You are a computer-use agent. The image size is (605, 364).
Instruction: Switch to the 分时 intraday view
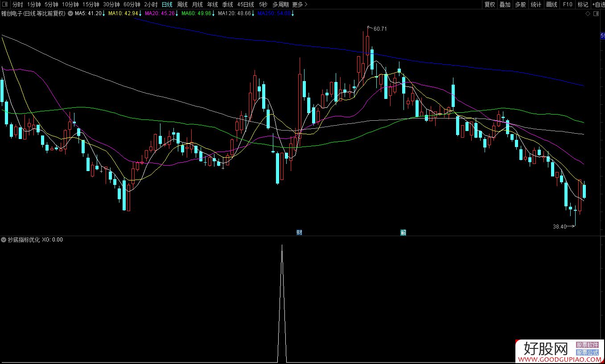click(17, 4)
